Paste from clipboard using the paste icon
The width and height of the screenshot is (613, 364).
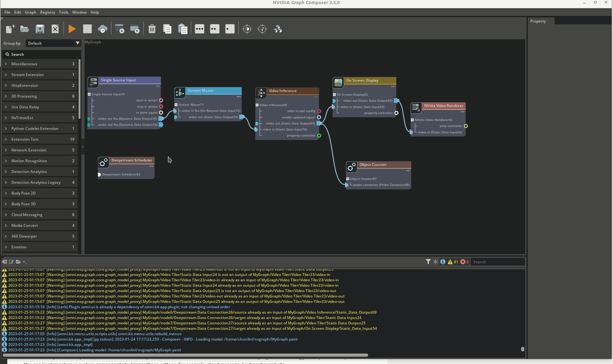183,29
